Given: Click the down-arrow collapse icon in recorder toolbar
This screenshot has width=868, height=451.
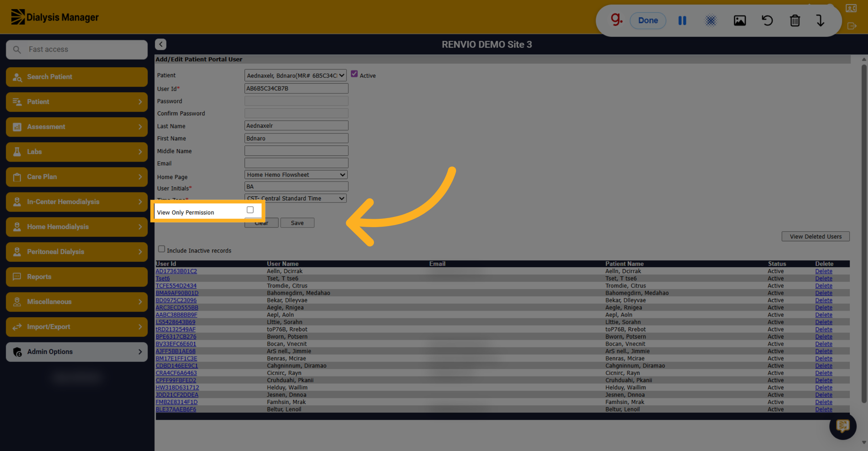Looking at the screenshot, I should pos(820,21).
